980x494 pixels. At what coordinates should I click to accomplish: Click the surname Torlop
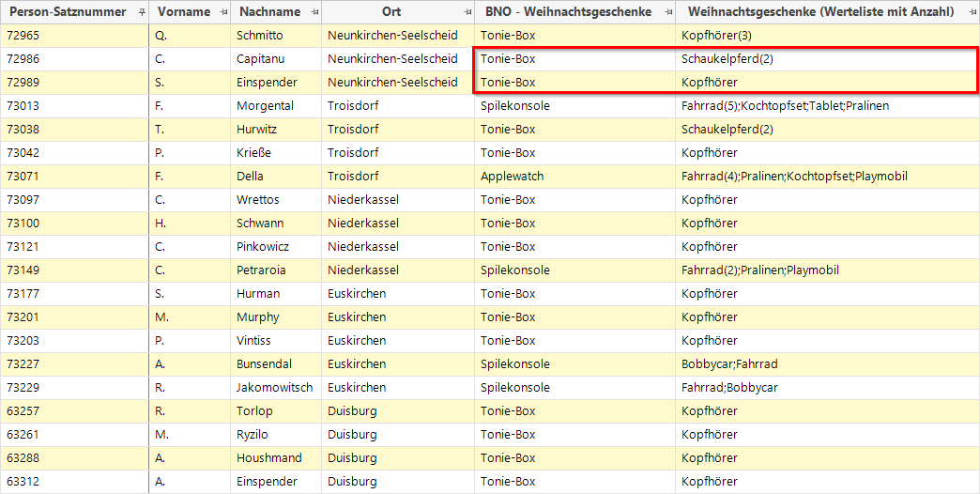254,410
